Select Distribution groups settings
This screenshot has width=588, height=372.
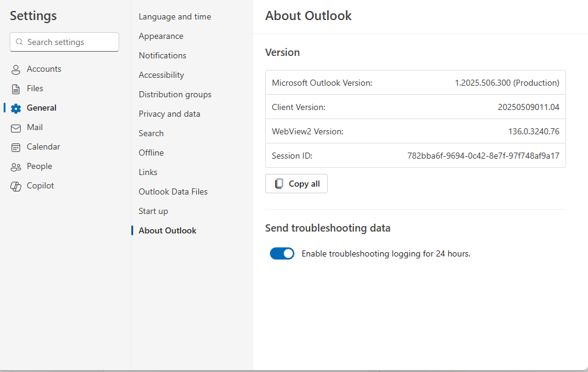tap(175, 94)
